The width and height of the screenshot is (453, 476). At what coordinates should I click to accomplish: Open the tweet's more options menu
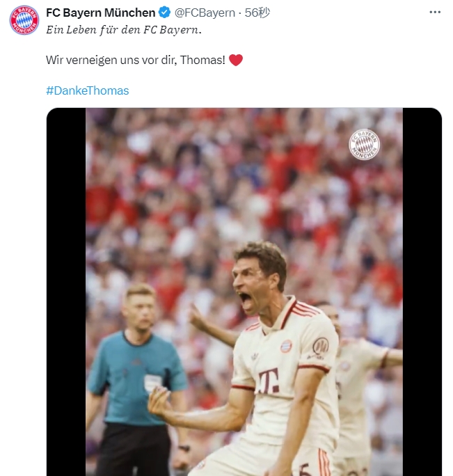(435, 13)
